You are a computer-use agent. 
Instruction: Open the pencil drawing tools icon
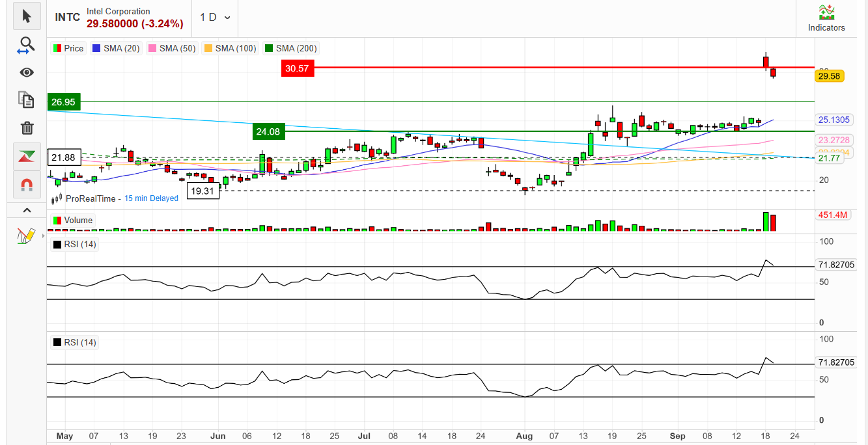click(x=27, y=236)
